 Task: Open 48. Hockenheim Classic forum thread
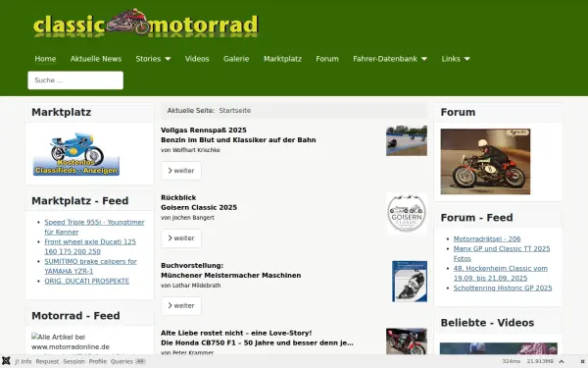click(500, 273)
